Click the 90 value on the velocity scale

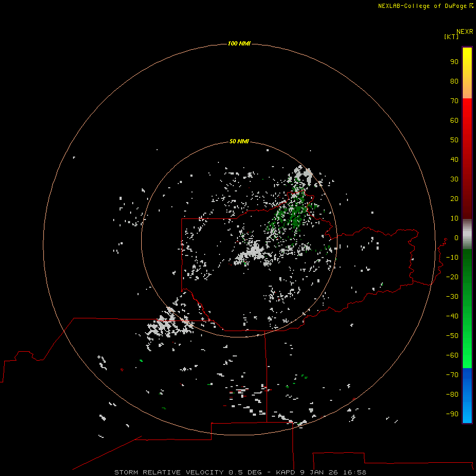pos(454,62)
